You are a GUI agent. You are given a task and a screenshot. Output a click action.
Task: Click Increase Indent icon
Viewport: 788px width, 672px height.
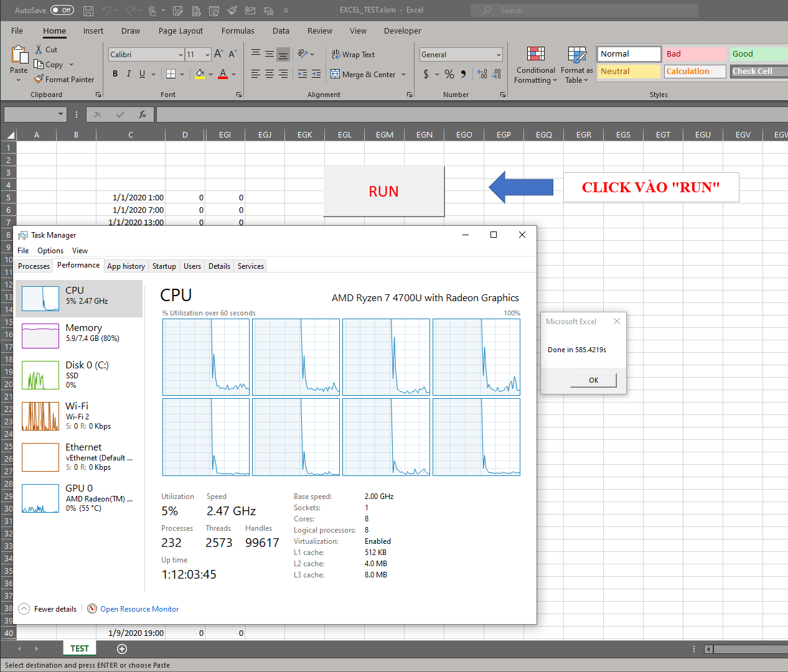pyautogui.click(x=316, y=73)
